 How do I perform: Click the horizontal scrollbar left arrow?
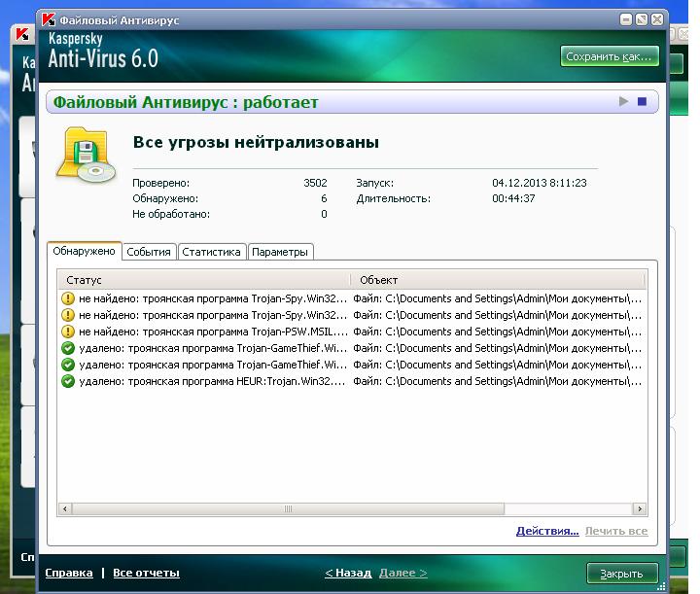point(65,508)
